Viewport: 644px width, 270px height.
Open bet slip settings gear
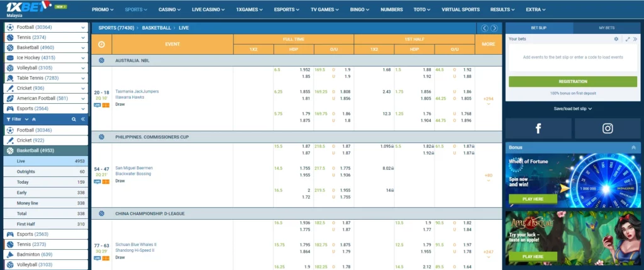coord(616,39)
